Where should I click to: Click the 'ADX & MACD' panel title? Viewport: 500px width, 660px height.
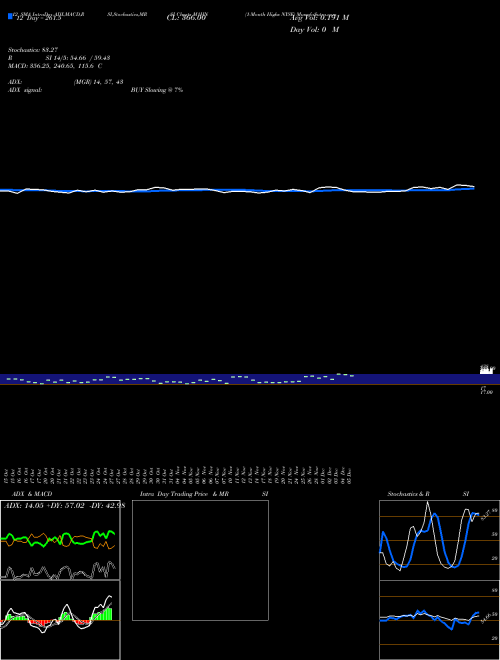(x=32, y=494)
